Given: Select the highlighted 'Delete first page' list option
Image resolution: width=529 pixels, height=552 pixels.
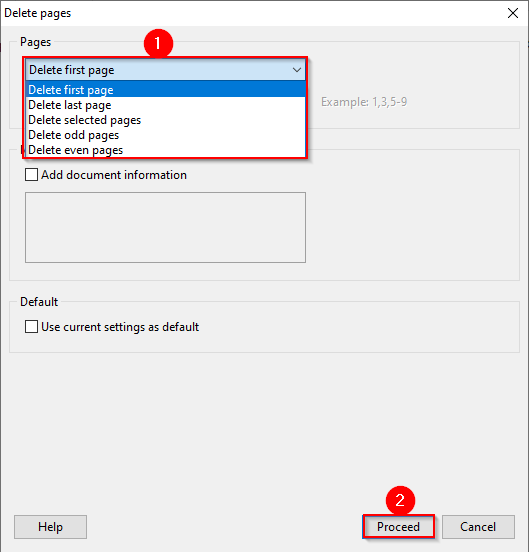Looking at the screenshot, I should 165,90.
